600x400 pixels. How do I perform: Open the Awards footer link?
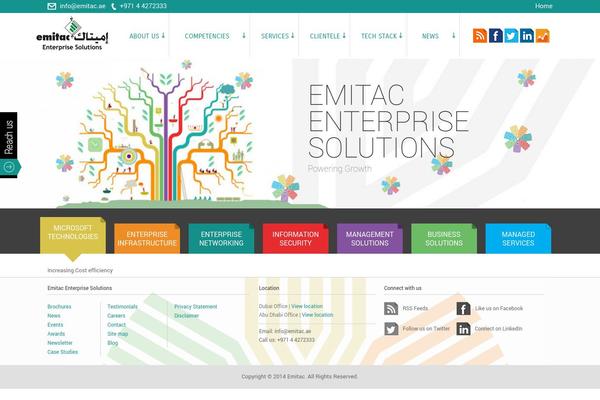(x=56, y=334)
